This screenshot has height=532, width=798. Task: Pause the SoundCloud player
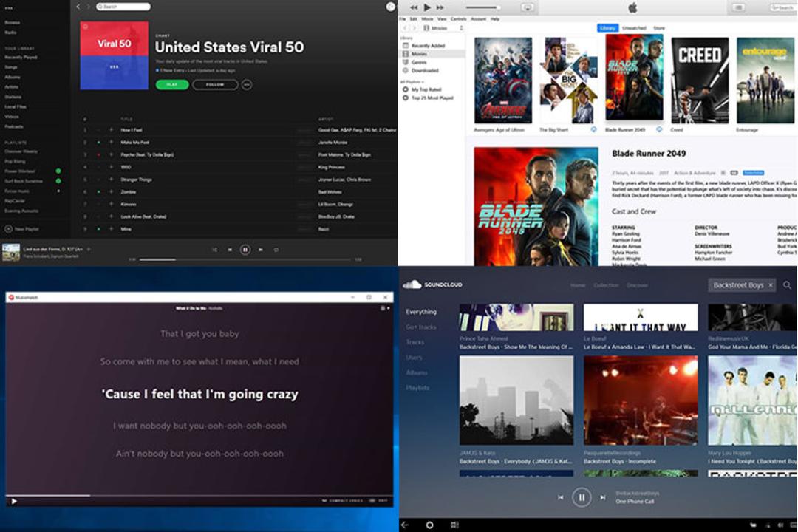582,497
